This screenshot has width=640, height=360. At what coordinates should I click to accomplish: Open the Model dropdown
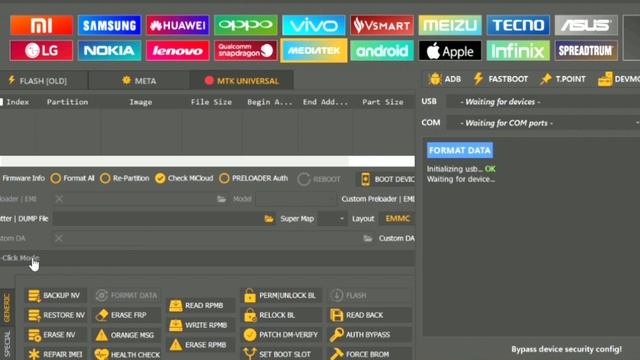296,199
